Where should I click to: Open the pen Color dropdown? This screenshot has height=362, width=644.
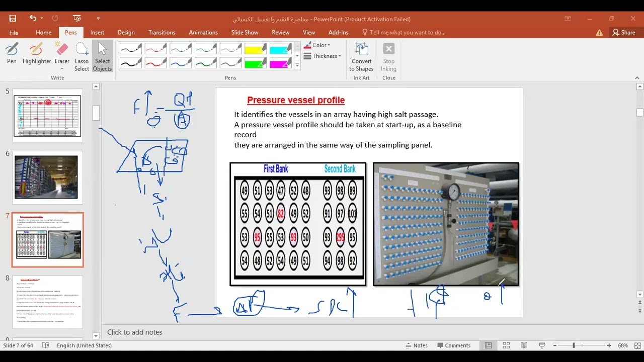tap(317, 45)
